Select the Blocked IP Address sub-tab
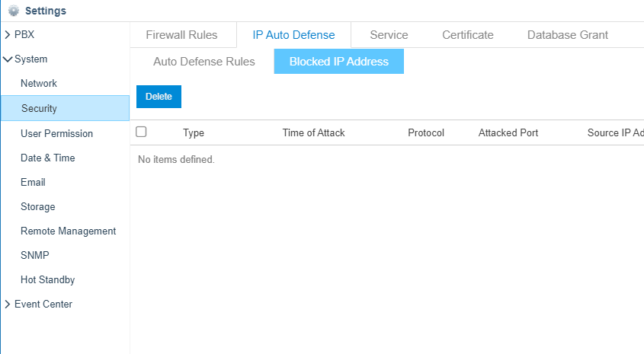This screenshot has width=644, height=354. coord(339,62)
